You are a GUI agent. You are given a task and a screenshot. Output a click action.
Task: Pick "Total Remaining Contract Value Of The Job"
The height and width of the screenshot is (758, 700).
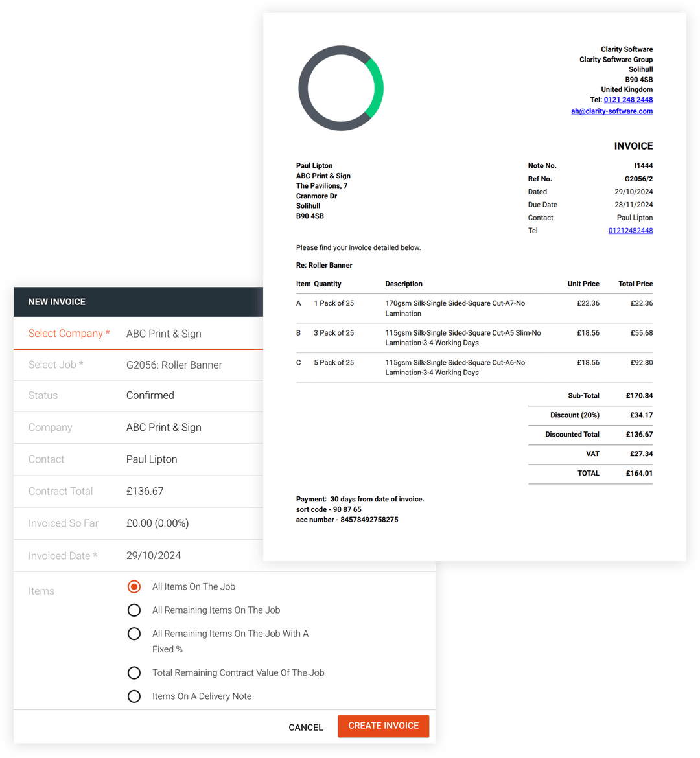(x=134, y=672)
